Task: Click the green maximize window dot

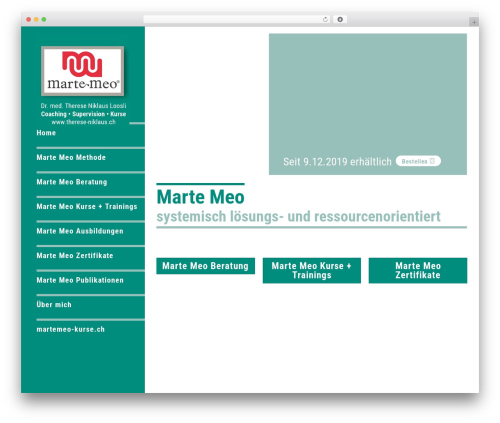Action: coord(44,20)
